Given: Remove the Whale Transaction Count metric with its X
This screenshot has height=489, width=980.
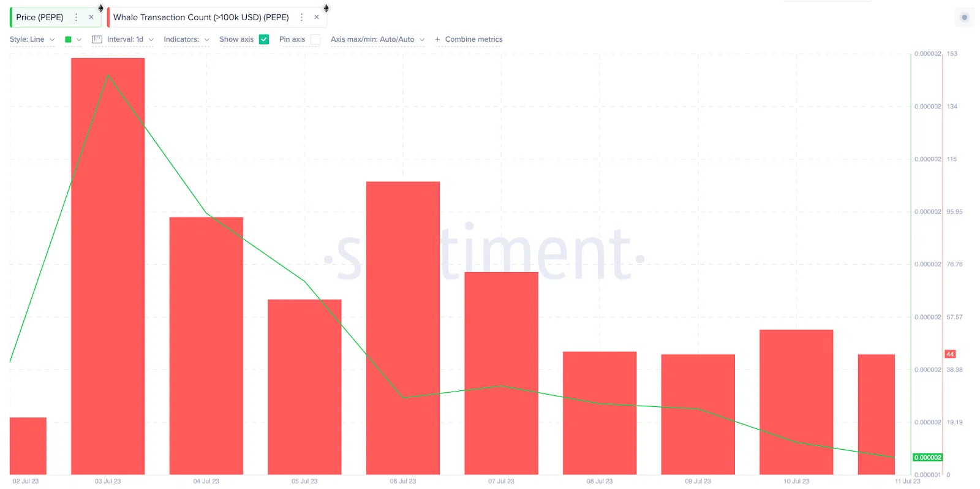Looking at the screenshot, I should coord(317,17).
